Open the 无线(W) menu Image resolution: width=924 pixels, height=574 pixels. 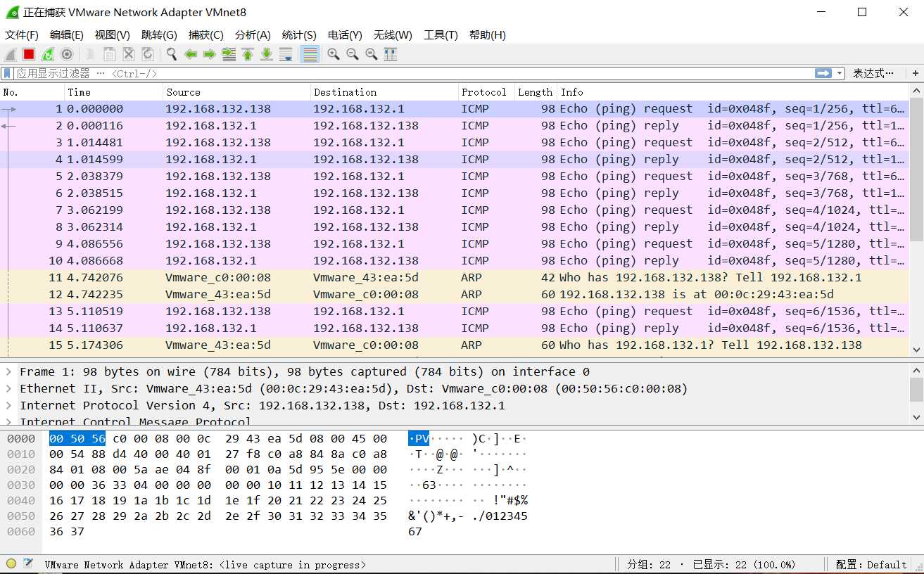tap(393, 34)
